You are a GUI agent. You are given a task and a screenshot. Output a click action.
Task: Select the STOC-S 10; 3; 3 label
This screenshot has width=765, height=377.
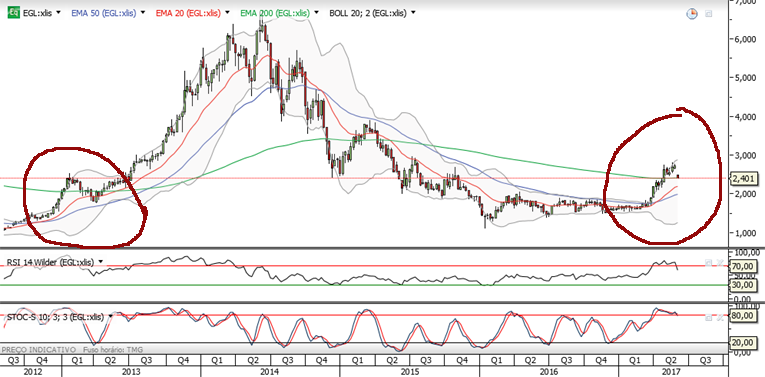(x=55, y=317)
